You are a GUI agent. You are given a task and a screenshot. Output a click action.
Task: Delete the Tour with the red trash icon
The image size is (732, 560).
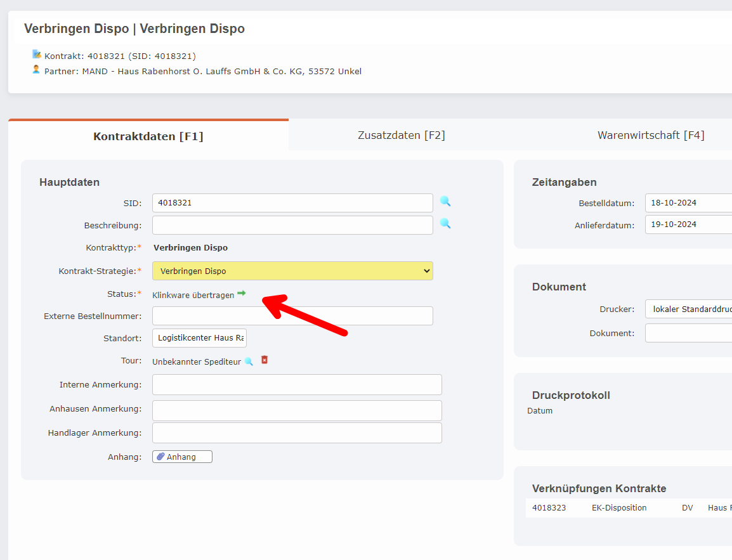click(264, 360)
